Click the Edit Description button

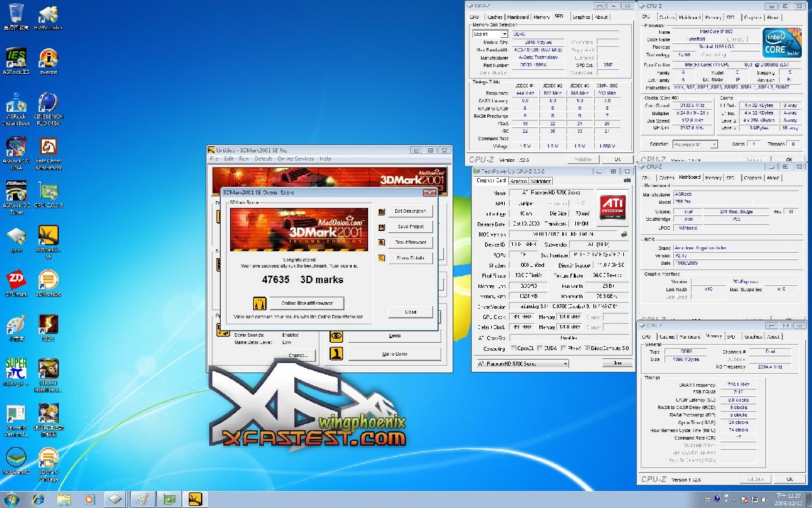(x=411, y=211)
